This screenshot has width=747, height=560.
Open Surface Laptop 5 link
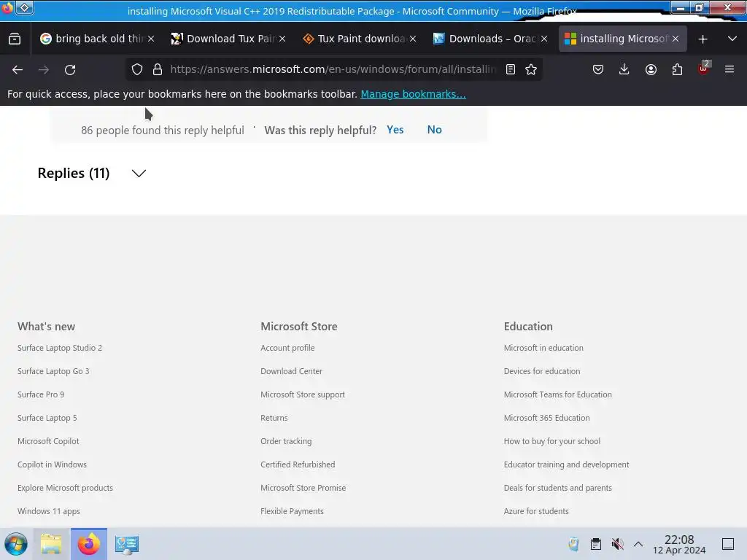click(x=47, y=418)
